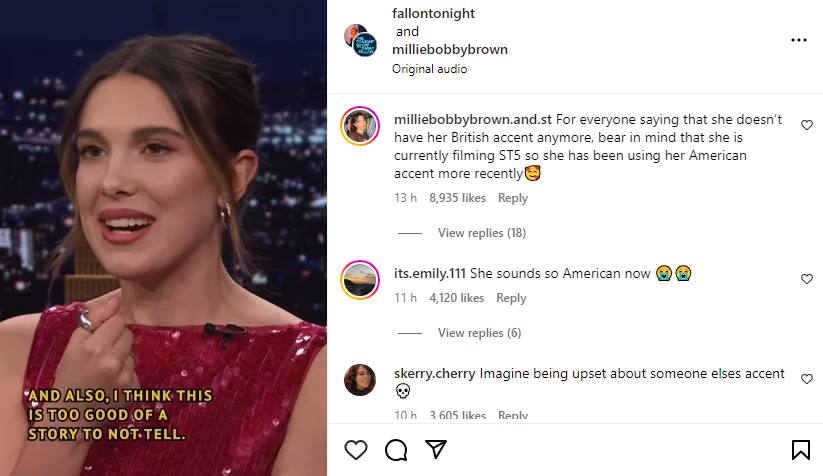Like the skerry.cherry comment
The image size is (823, 476).
point(807,375)
